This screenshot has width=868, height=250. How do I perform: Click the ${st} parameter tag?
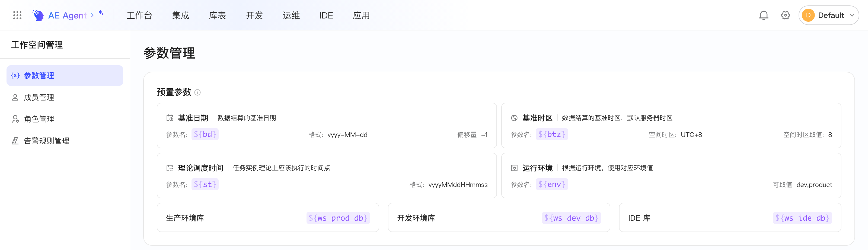(205, 184)
